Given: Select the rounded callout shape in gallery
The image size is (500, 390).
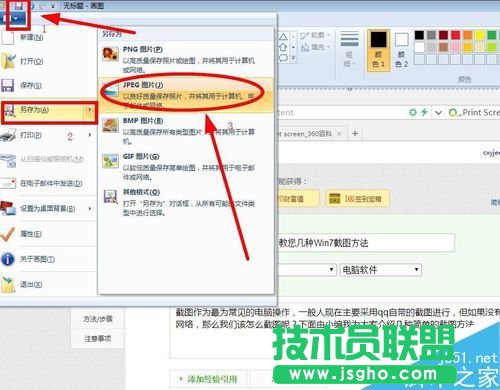Looking at the screenshot, I should point(283,58).
